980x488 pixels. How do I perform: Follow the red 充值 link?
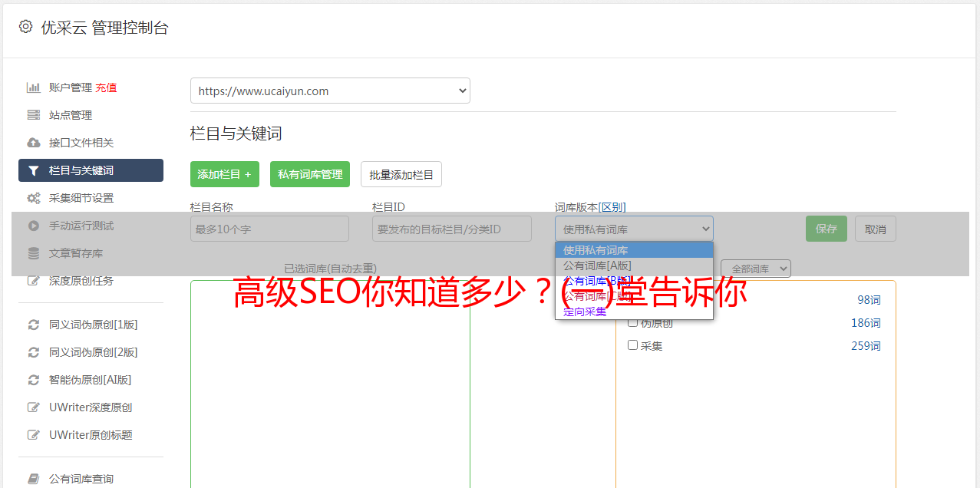coord(106,87)
